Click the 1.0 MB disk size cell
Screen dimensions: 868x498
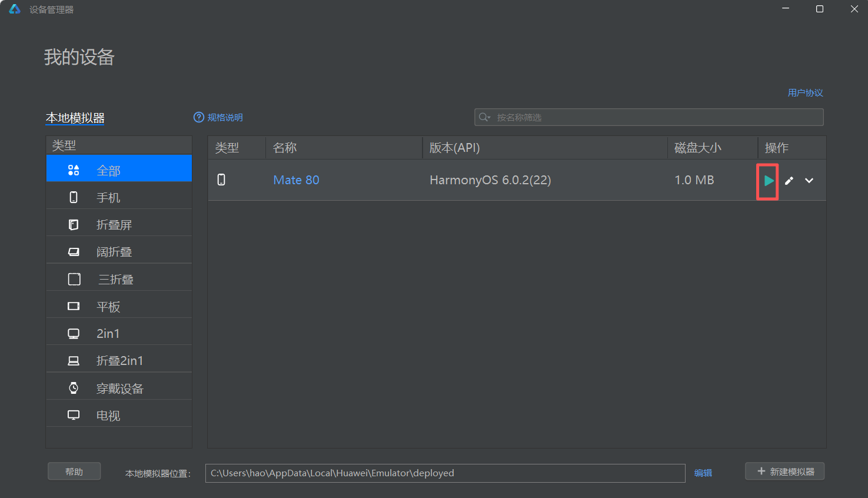[x=694, y=180]
